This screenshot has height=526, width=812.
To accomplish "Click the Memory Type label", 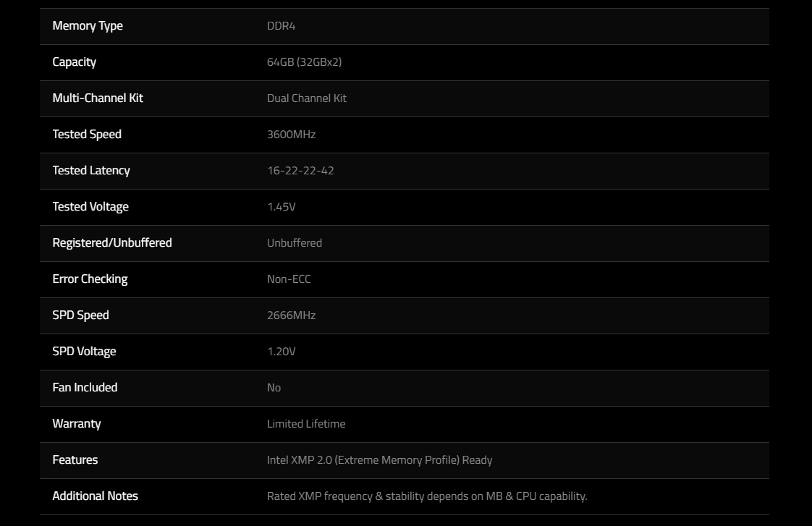I will (x=88, y=26).
